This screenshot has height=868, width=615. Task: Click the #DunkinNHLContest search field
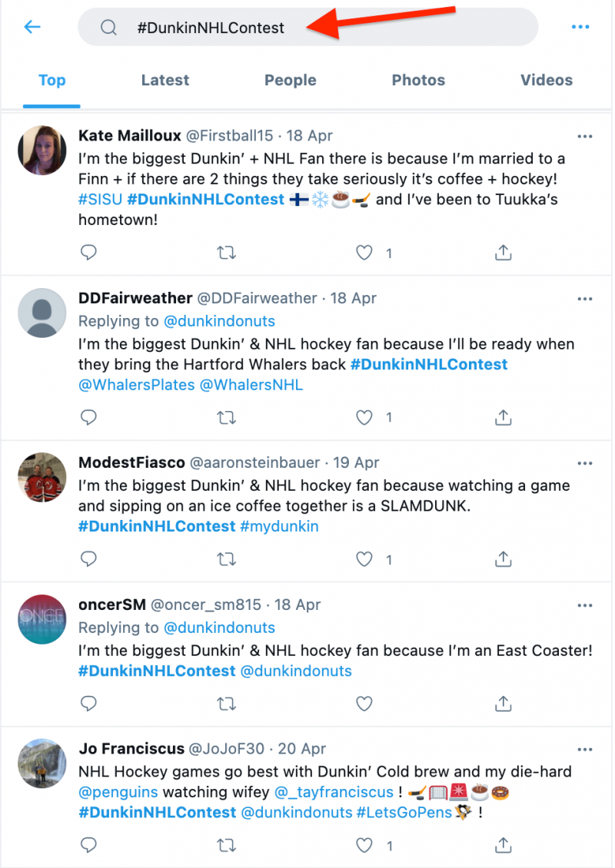tap(308, 27)
